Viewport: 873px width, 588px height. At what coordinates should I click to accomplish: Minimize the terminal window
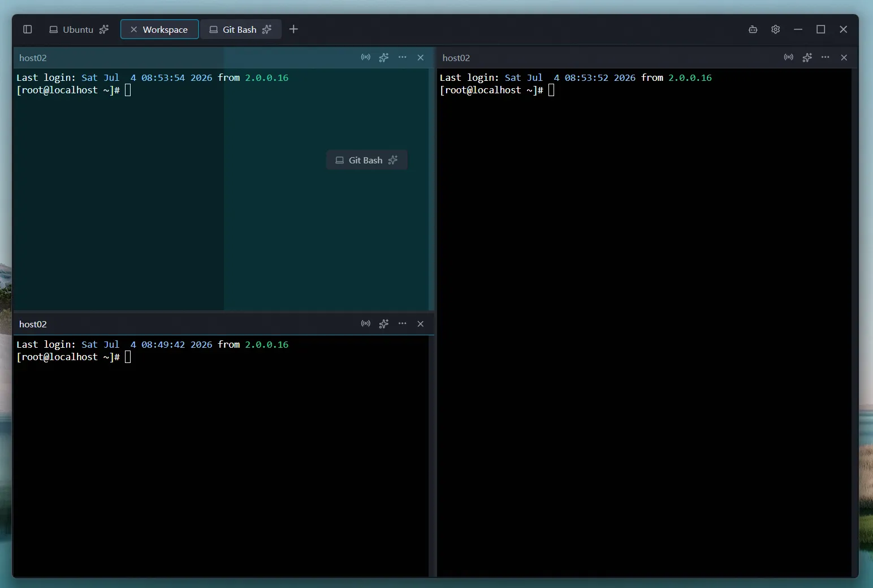pyautogui.click(x=798, y=29)
